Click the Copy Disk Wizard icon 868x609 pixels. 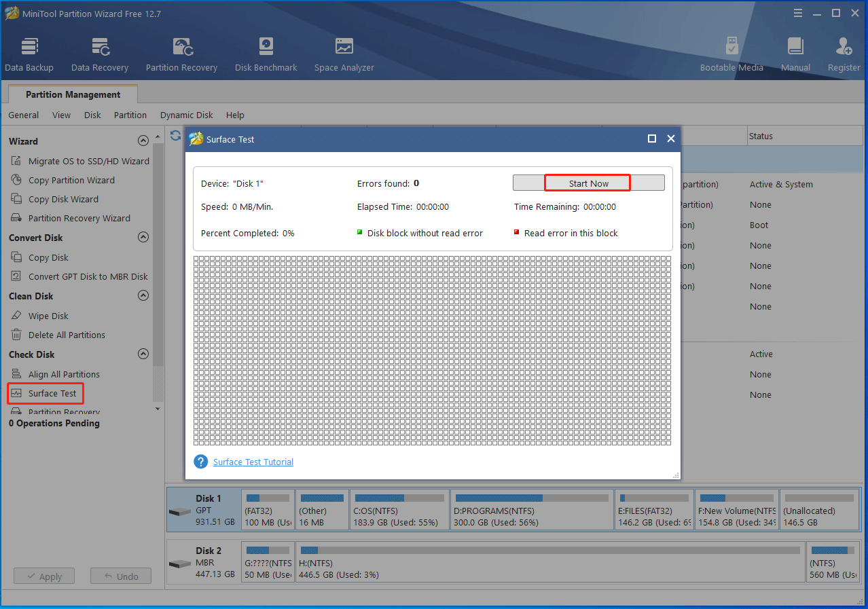click(16, 199)
